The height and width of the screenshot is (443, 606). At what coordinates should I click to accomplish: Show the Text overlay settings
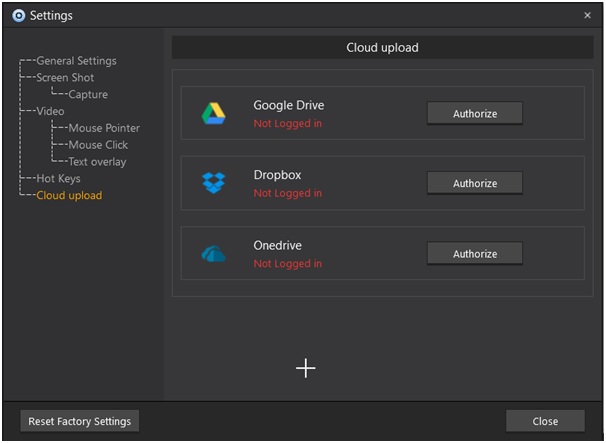tap(97, 162)
